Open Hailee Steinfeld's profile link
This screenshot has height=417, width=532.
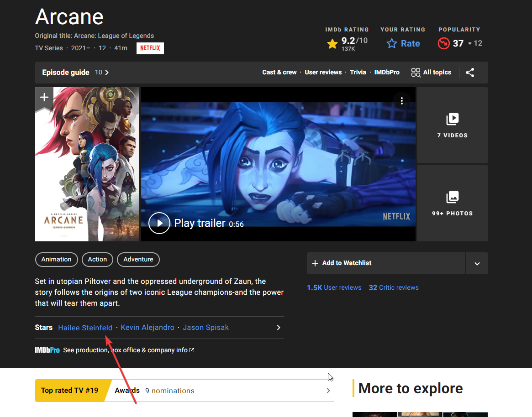tap(85, 328)
